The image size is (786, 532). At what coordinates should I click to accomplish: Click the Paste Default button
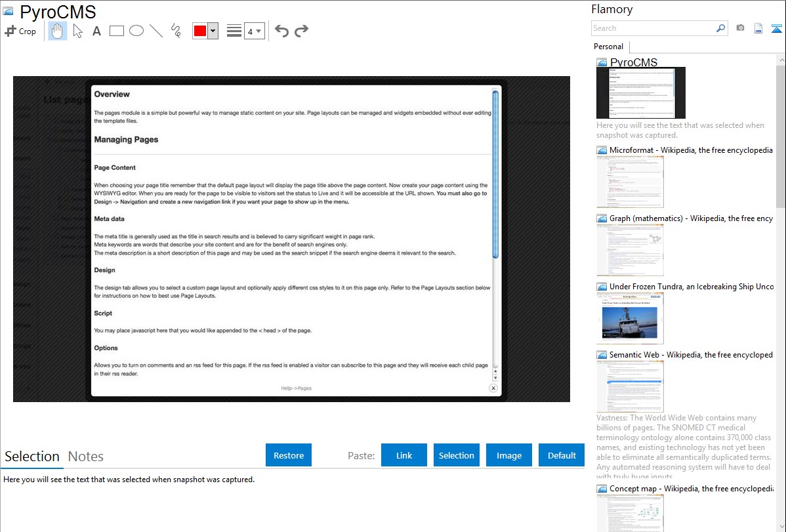coord(562,455)
